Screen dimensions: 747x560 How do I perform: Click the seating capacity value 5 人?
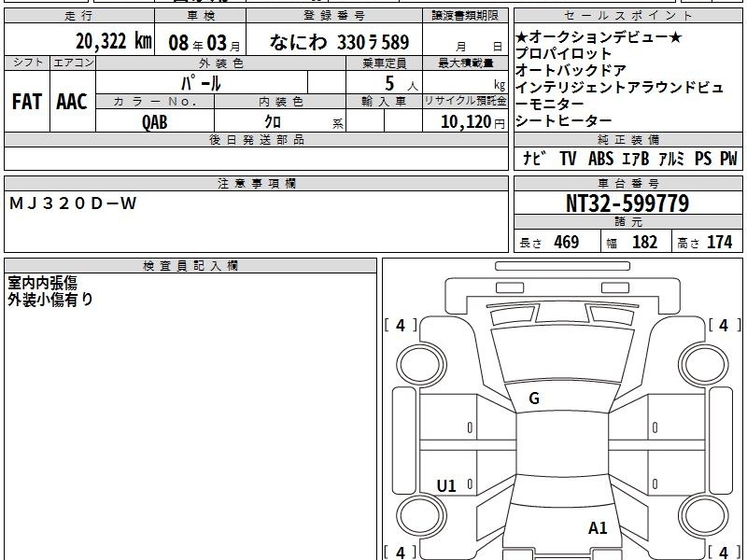click(401, 84)
